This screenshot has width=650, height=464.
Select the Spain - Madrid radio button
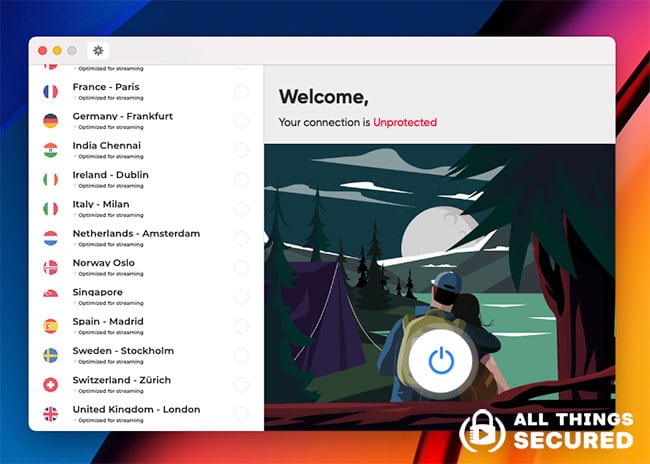241,326
